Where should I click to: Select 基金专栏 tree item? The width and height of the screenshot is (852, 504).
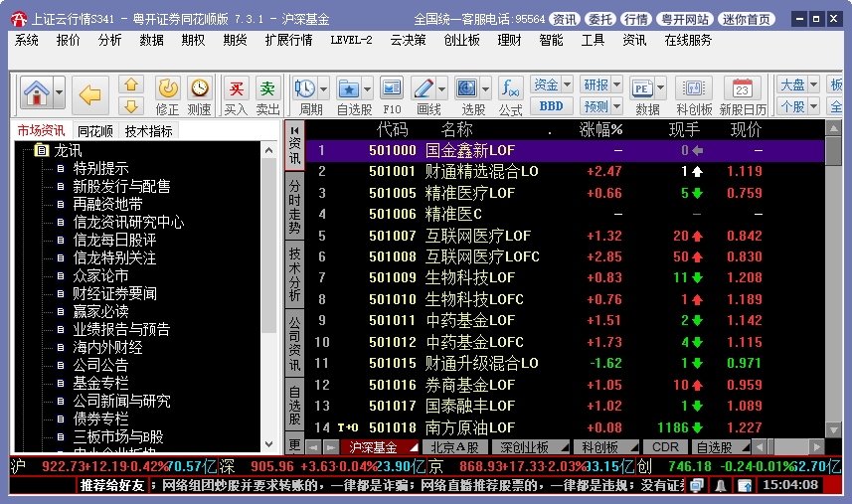tap(100, 383)
